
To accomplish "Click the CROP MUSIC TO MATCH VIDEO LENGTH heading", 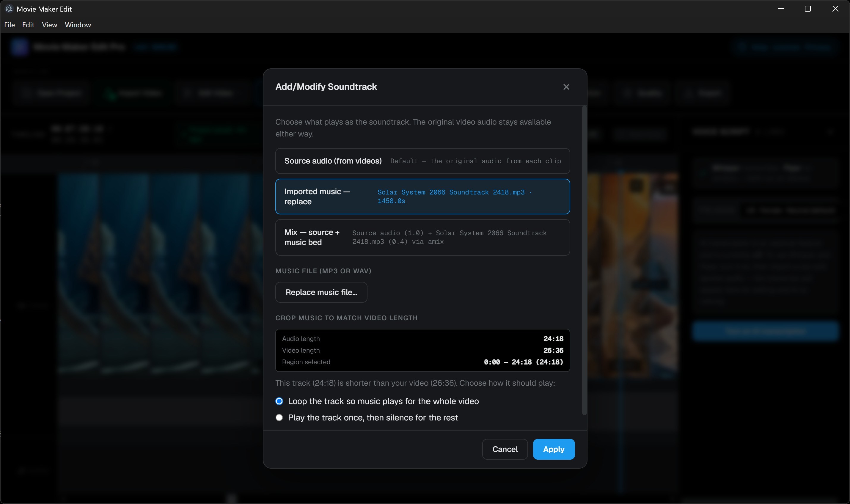I will coord(346,318).
